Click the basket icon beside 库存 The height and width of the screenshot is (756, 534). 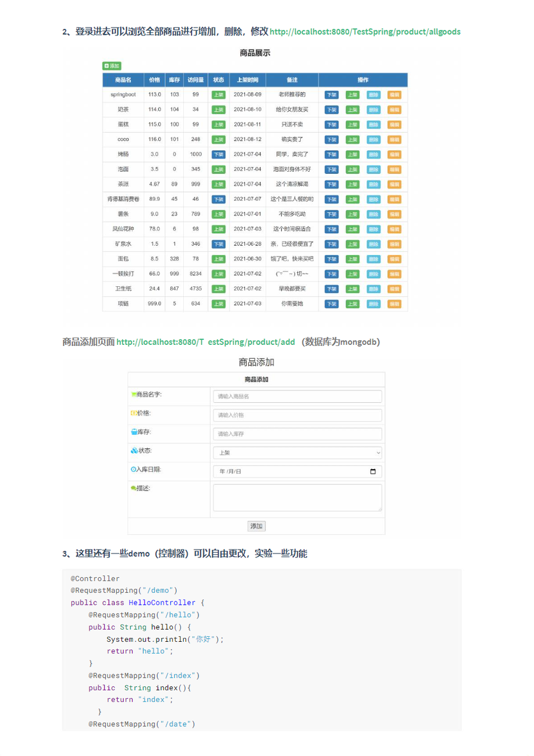click(134, 432)
